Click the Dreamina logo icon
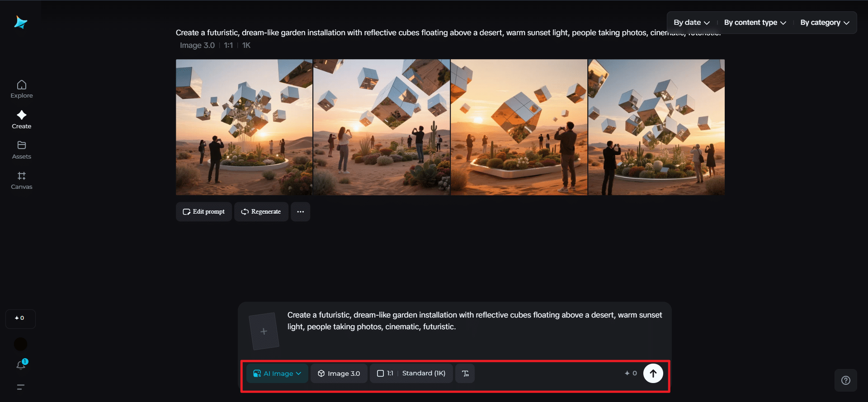The width and height of the screenshot is (868, 402). coord(21,22)
